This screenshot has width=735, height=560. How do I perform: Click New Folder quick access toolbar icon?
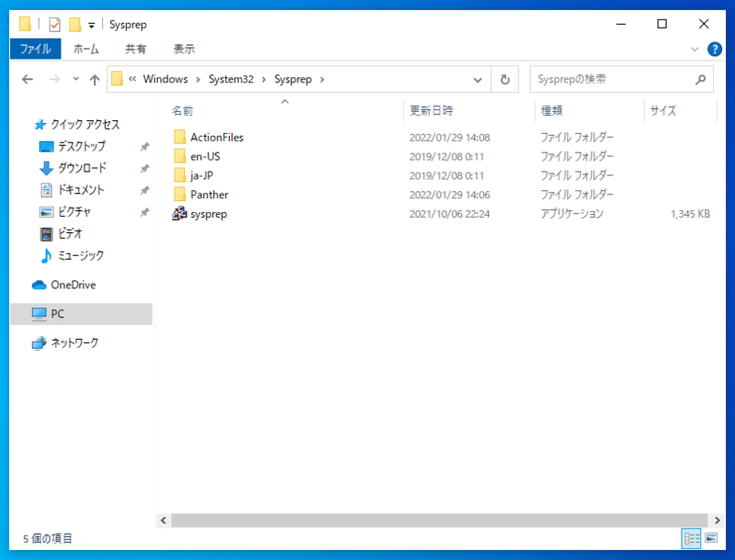pos(74,25)
